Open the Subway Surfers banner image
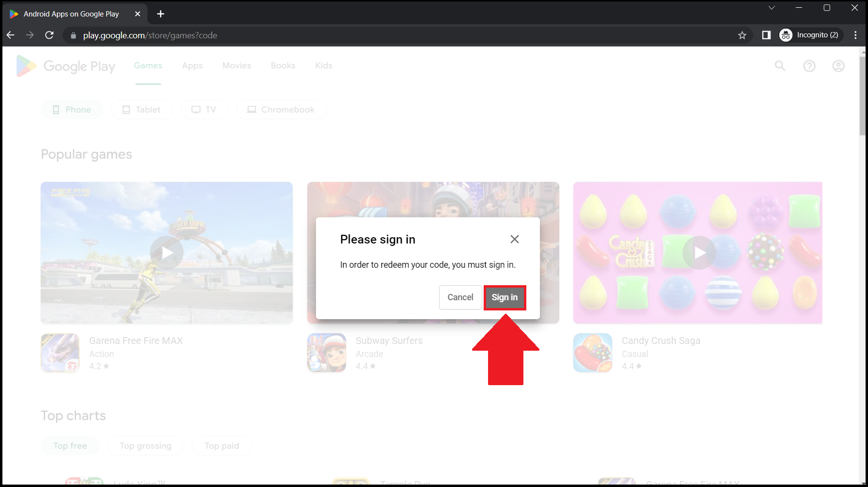 tap(433, 199)
